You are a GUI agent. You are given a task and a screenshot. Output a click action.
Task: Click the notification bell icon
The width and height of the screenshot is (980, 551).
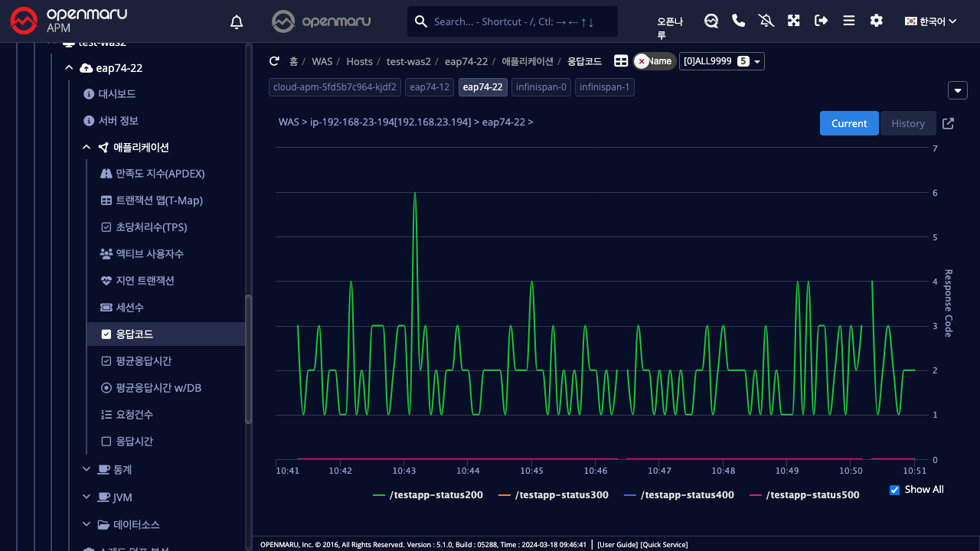point(237,22)
